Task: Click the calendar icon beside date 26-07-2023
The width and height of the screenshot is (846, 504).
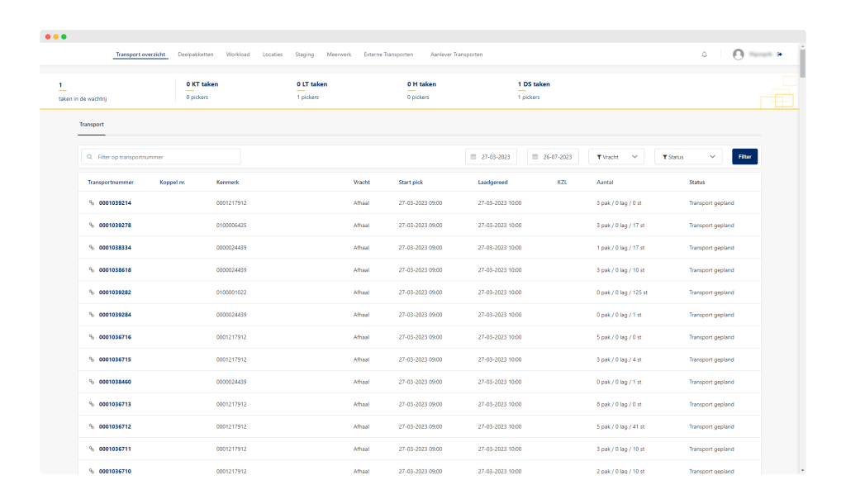Action: pyautogui.click(x=535, y=156)
